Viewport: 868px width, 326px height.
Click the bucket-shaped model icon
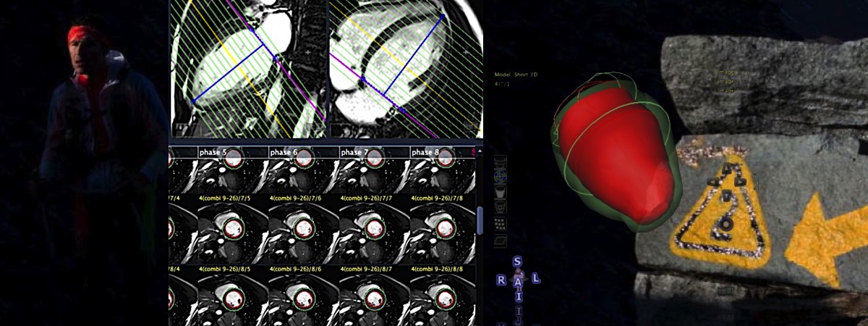tap(500, 191)
